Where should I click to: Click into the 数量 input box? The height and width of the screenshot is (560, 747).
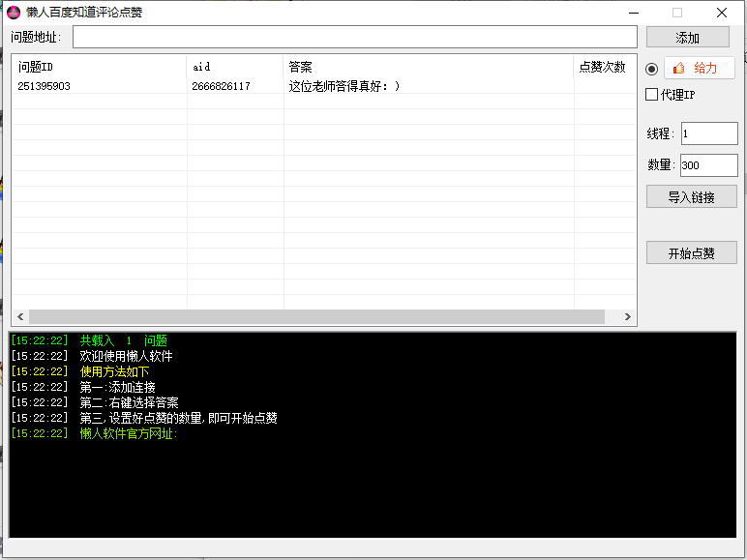tap(709, 165)
